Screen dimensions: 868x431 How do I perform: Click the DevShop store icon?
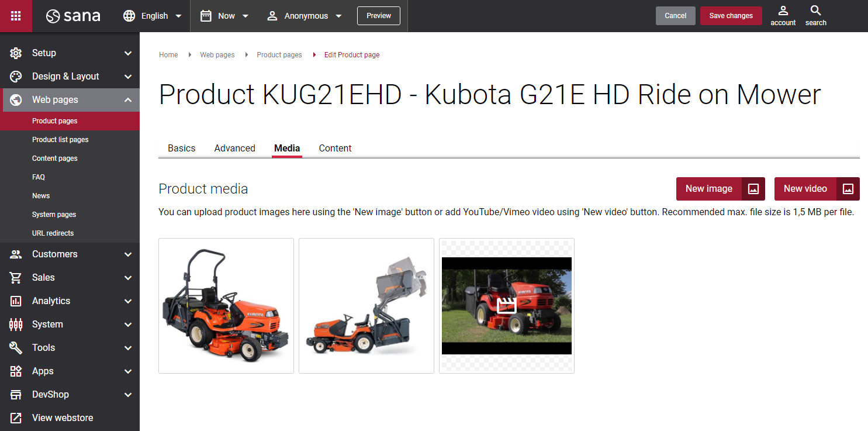coord(16,395)
